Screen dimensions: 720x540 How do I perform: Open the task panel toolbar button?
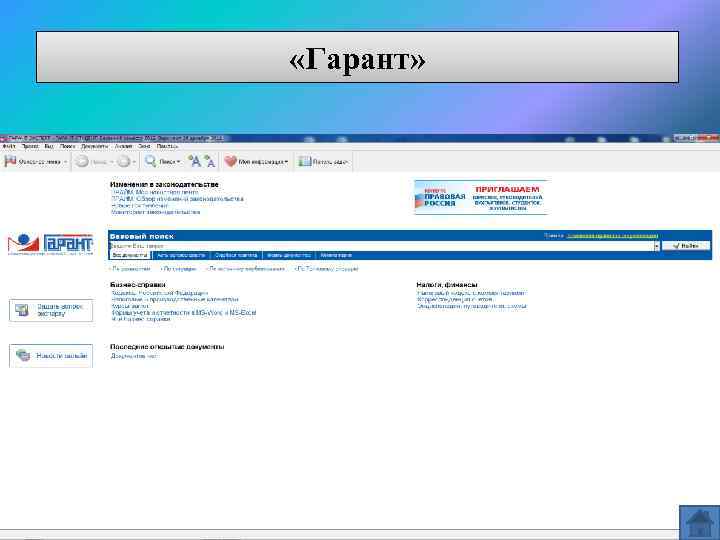(x=323, y=162)
